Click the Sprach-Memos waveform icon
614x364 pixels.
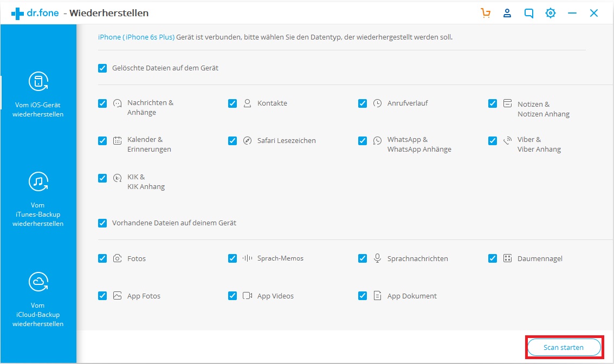247,258
